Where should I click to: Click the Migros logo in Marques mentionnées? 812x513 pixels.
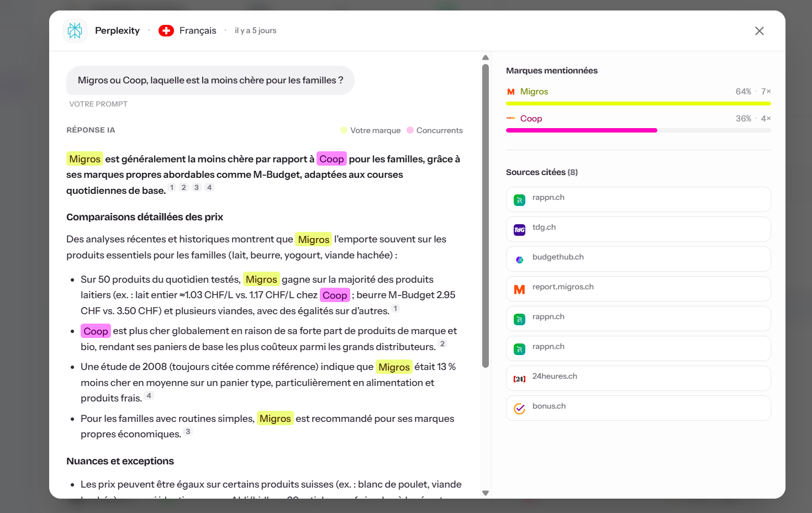click(x=511, y=92)
